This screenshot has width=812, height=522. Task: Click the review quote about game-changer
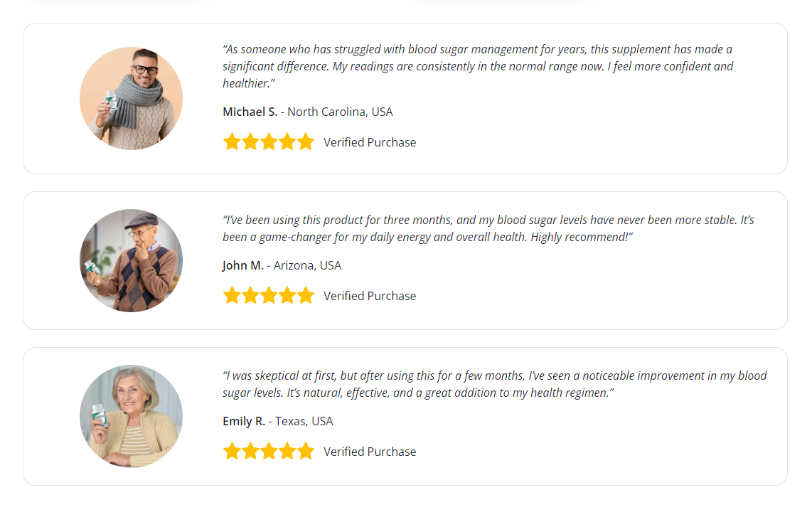488,228
